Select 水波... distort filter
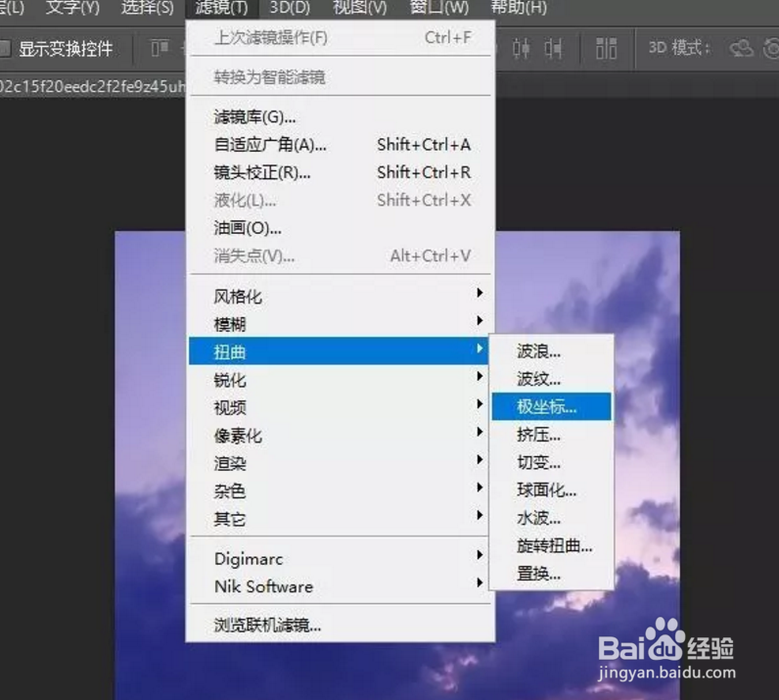 pos(551,518)
